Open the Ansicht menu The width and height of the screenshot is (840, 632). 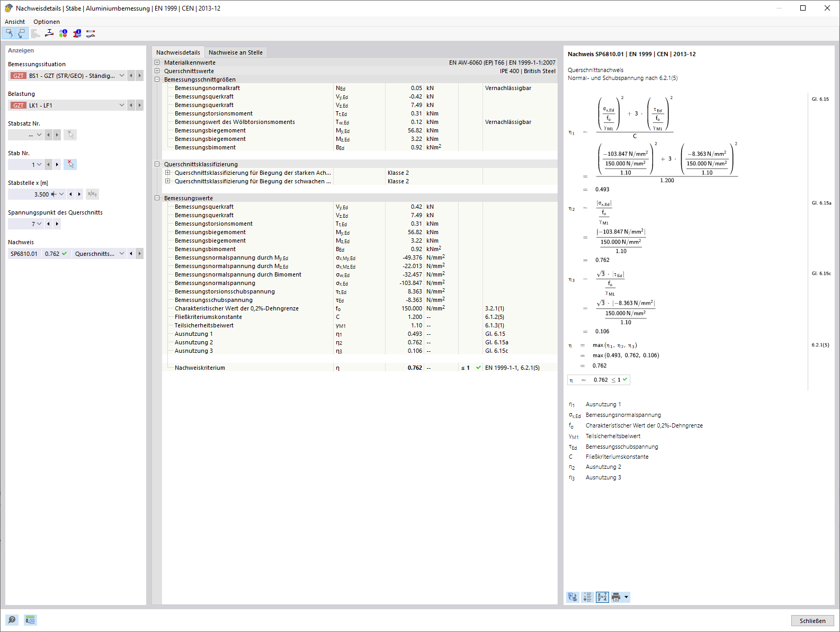pyautogui.click(x=15, y=22)
